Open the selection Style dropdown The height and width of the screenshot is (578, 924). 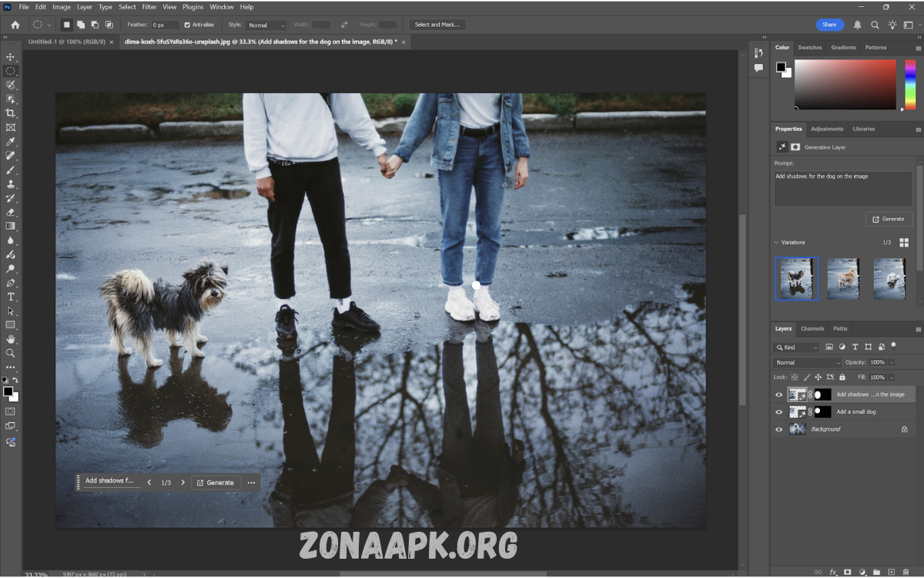pyautogui.click(x=266, y=25)
